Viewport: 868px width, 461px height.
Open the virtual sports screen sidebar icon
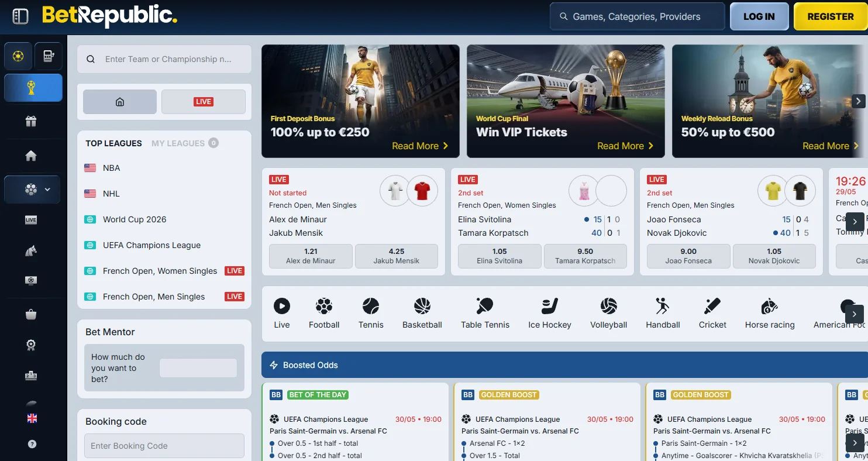coord(31,281)
